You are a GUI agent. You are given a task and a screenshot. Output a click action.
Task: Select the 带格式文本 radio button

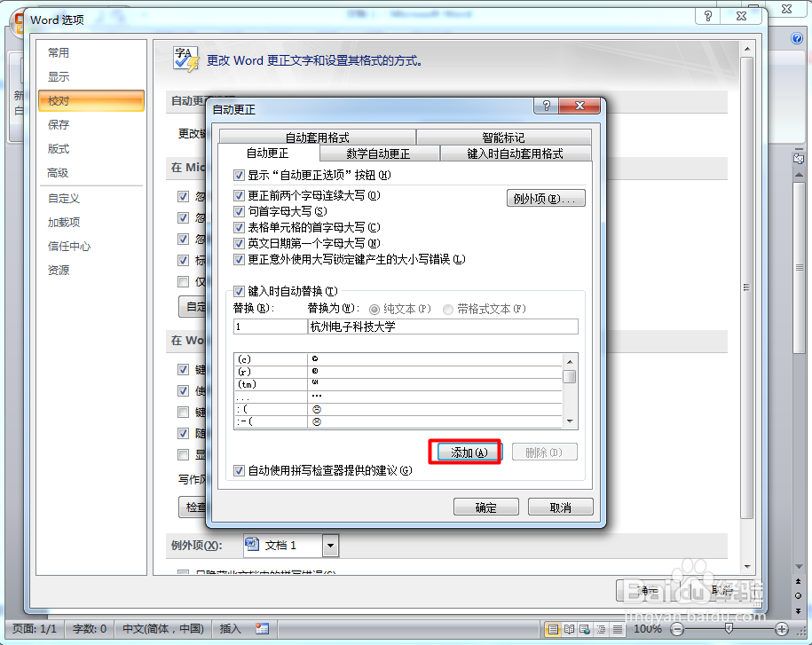pos(448,309)
